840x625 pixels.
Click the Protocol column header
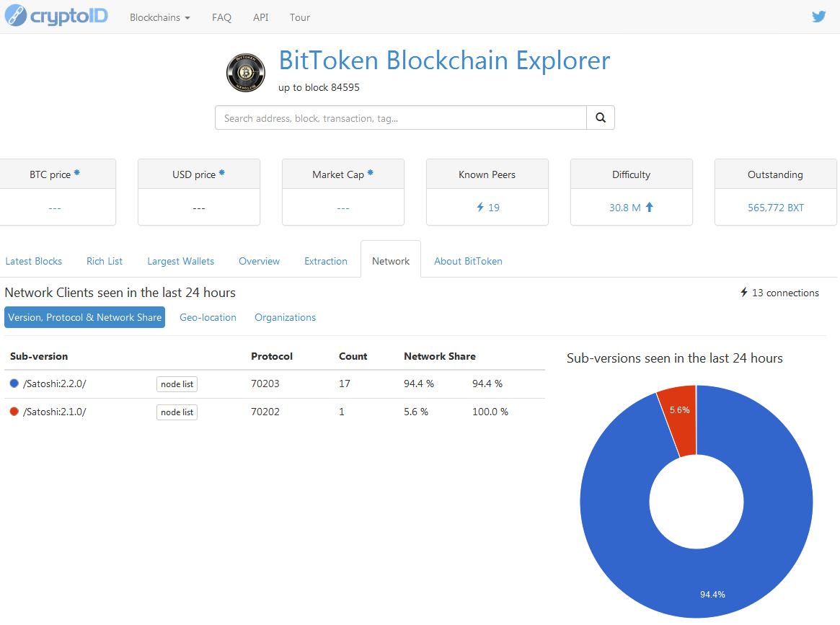click(x=272, y=356)
